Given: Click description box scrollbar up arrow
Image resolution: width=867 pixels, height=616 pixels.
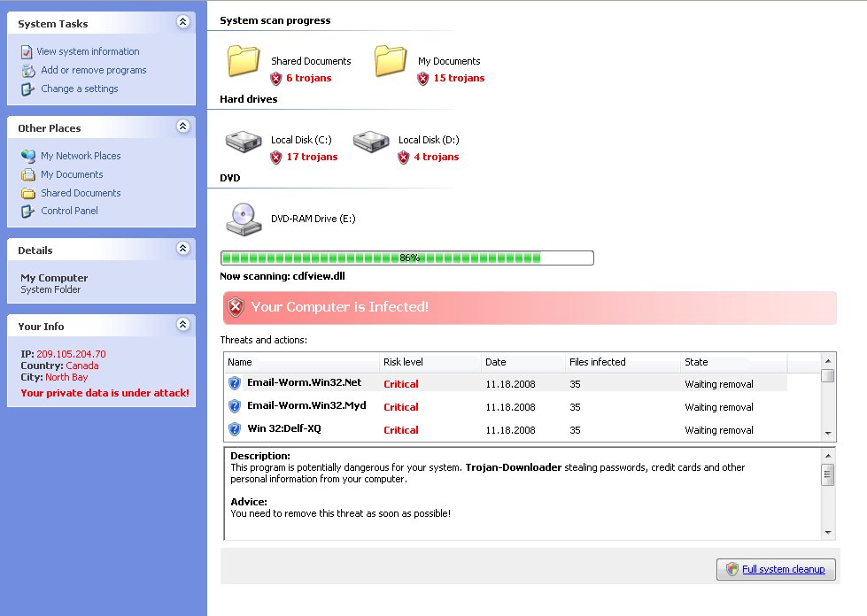Looking at the screenshot, I should [828, 456].
